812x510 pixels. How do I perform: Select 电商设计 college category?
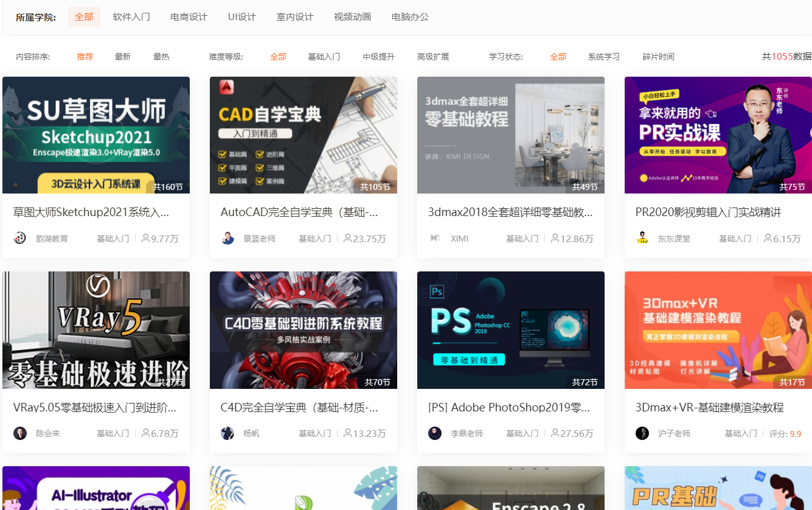pos(189,17)
